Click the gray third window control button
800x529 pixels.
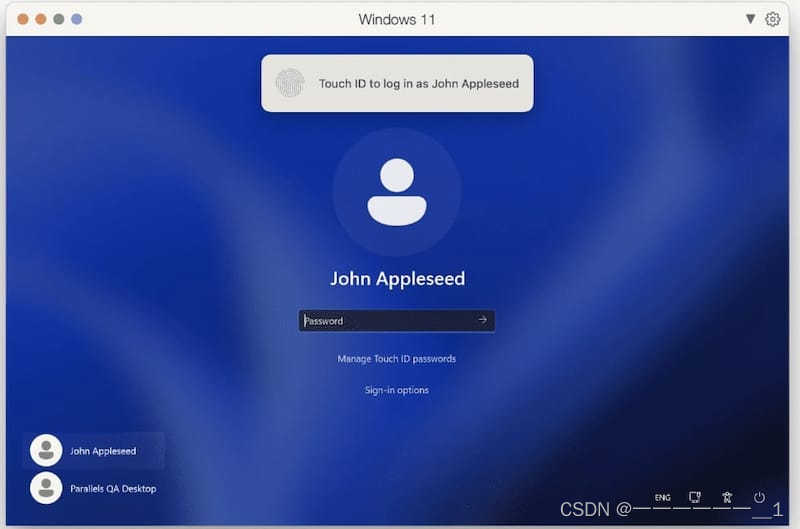[x=59, y=19]
